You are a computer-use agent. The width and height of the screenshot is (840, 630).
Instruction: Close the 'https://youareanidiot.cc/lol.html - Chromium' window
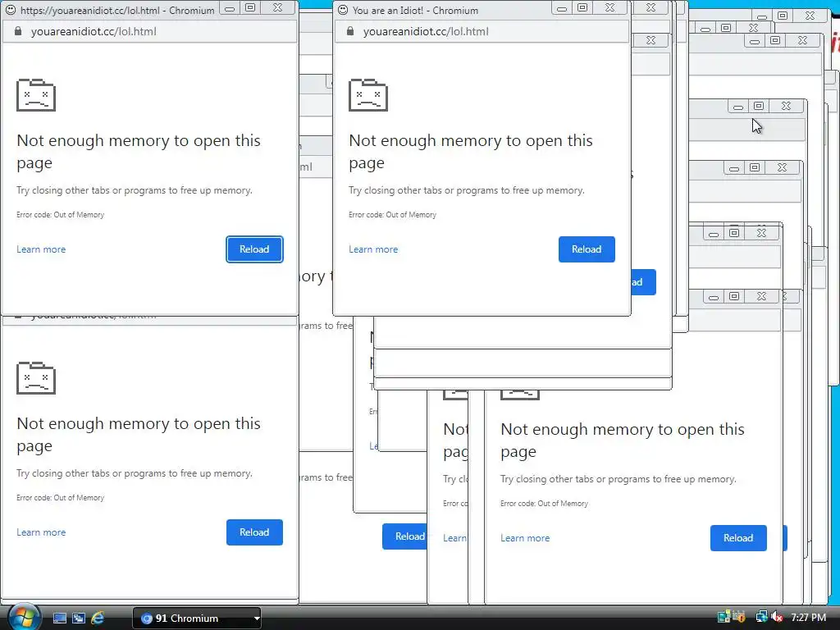(277, 8)
